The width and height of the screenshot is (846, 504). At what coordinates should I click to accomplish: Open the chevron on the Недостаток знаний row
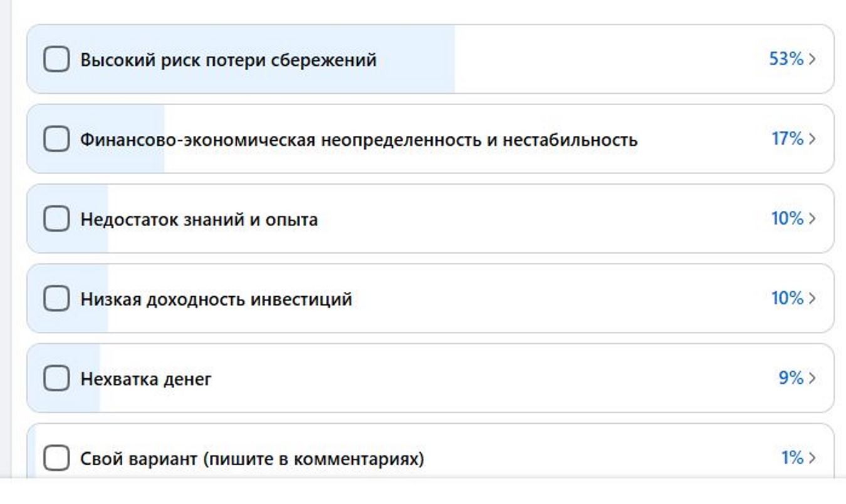813,219
